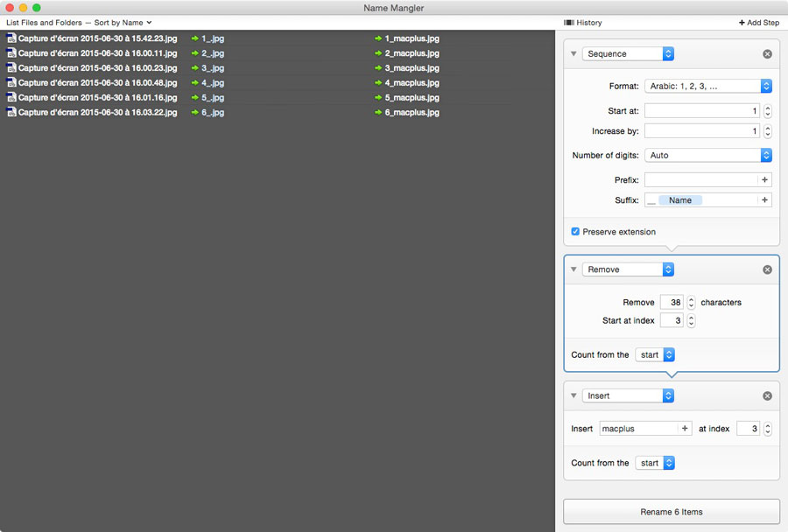
Task: Click the Increase by stepper arrows
Action: tap(767, 131)
